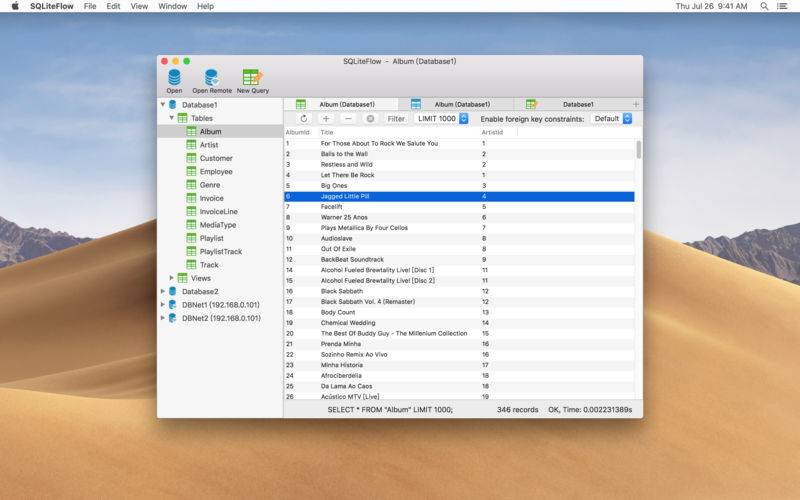Expand the DBNet2 (192.168.0.101) node
The image size is (800, 500).
point(163,318)
